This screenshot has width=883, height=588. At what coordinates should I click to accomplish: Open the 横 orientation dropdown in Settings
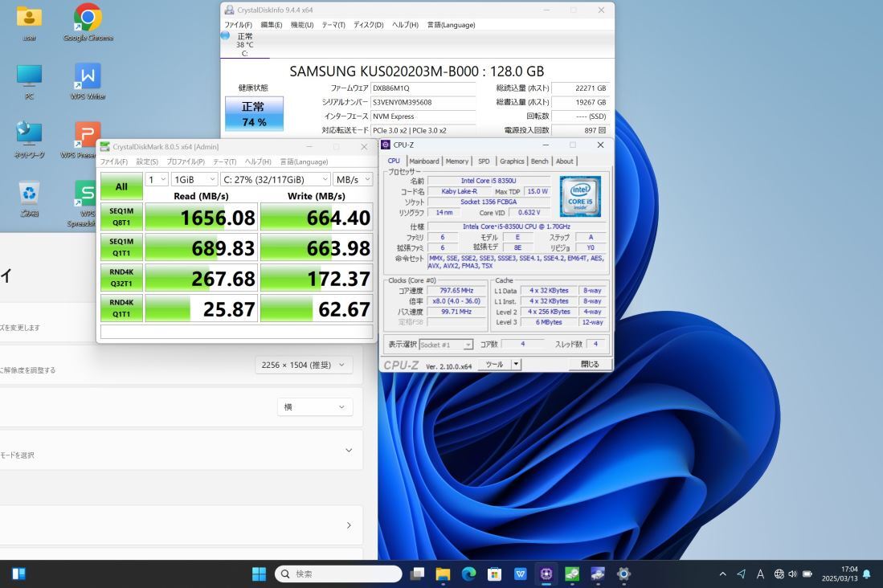click(x=315, y=406)
